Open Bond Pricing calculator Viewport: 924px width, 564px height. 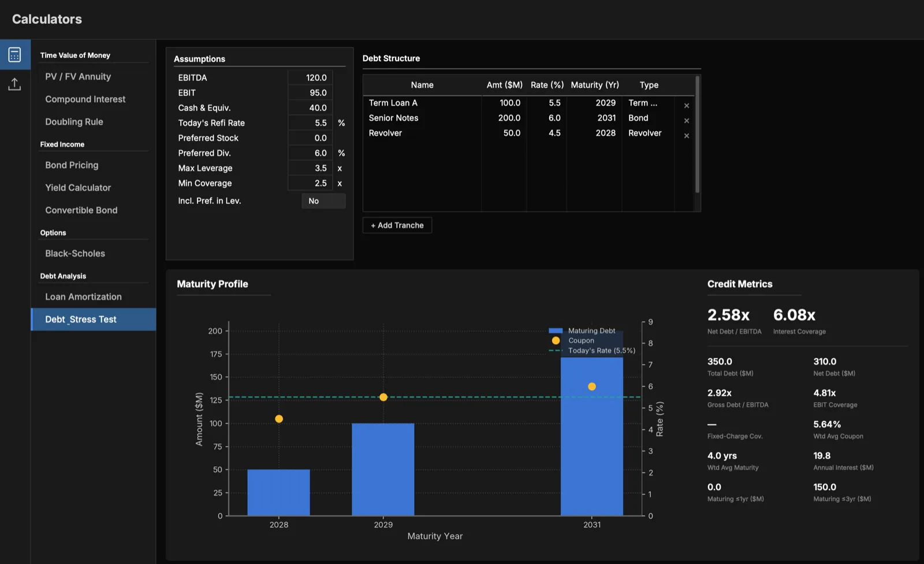click(72, 165)
